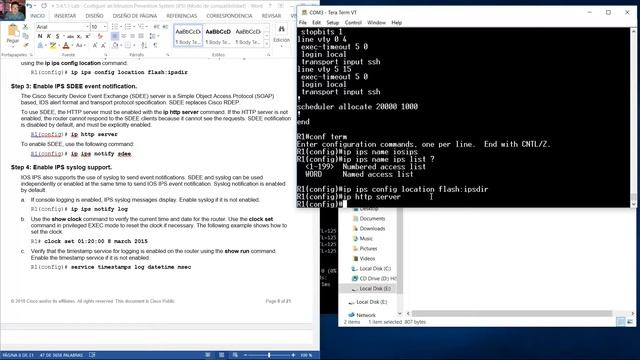Switch to the DISEÑO DE PÁGINA tab
This screenshot has height=360, width=640.
point(135,16)
